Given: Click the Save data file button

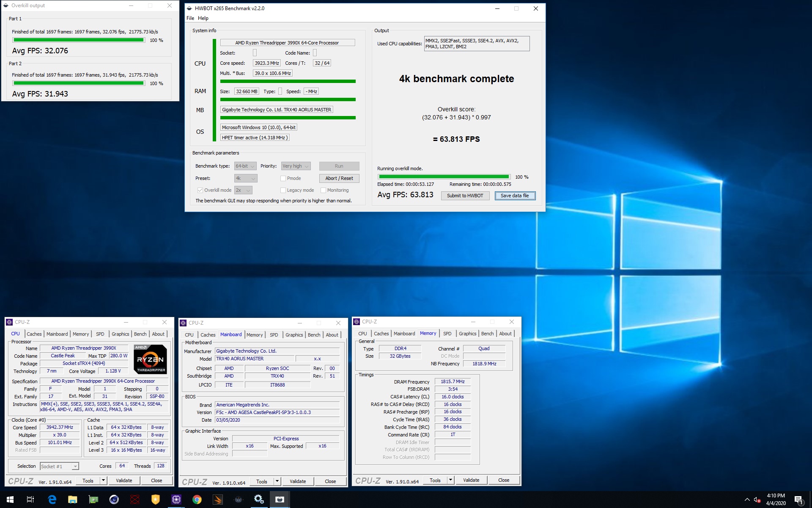Looking at the screenshot, I should tap(515, 196).
